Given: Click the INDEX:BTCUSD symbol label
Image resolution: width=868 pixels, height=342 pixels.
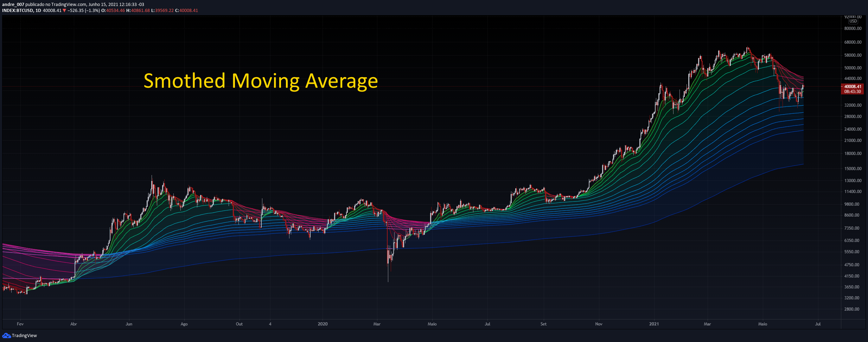Looking at the screenshot, I should 18,11.
